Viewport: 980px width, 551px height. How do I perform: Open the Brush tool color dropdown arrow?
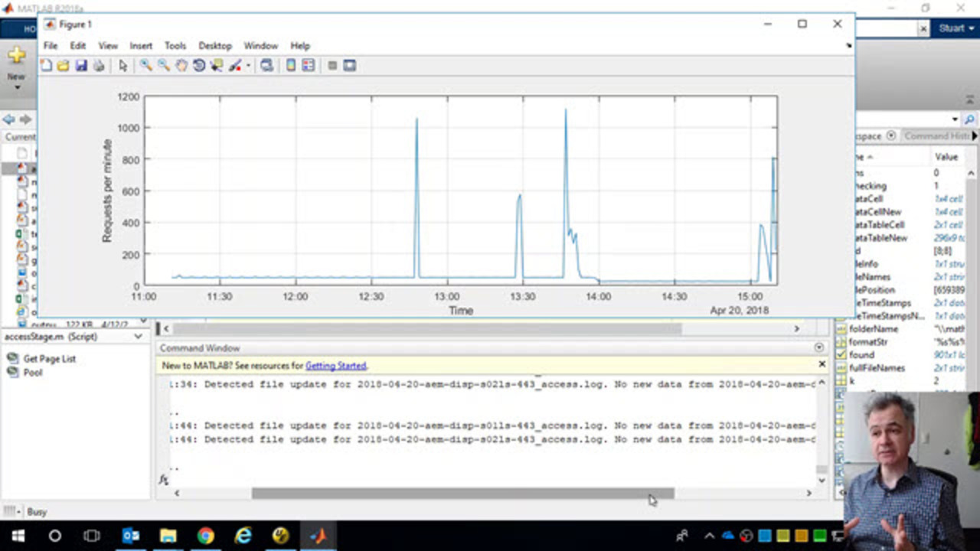click(x=248, y=66)
